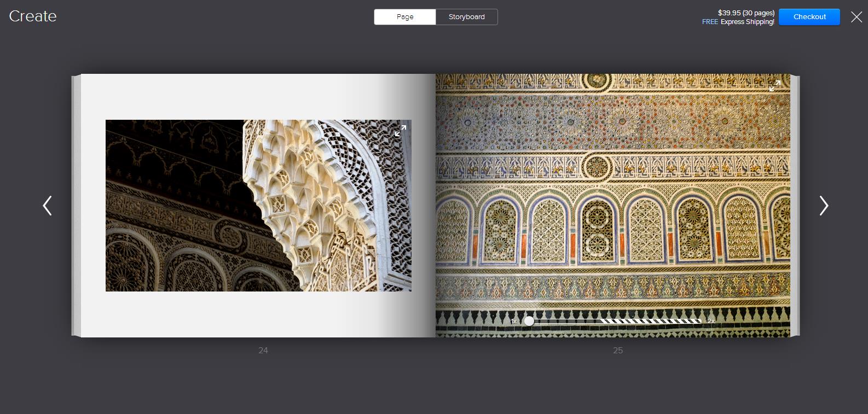Image resolution: width=868 pixels, height=414 pixels.
Task: Click the $39.95 (30 pages) price text
Action: click(x=746, y=13)
